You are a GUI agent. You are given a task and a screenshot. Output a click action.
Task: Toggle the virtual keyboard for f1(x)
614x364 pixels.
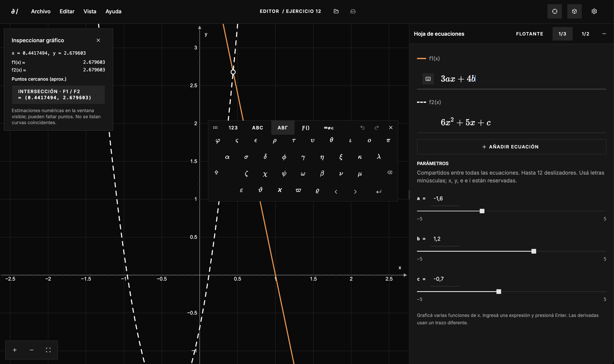428,79
